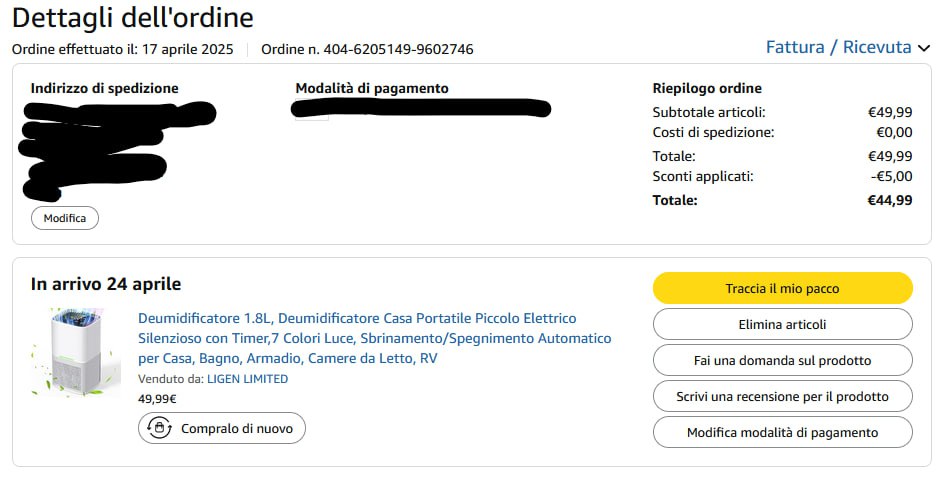Screen dimensions: 940x480
Task: Click the Sconti applicati -€5,00 amount
Action: pos(892,176)
